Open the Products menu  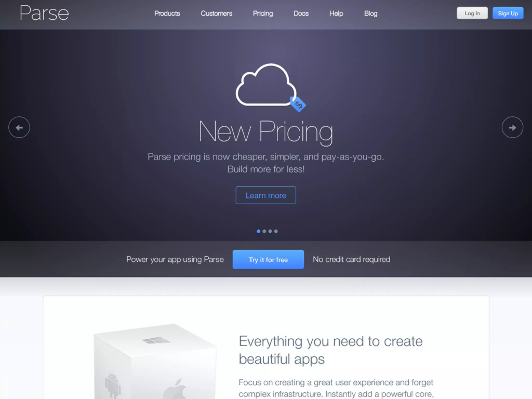(167, 13)
